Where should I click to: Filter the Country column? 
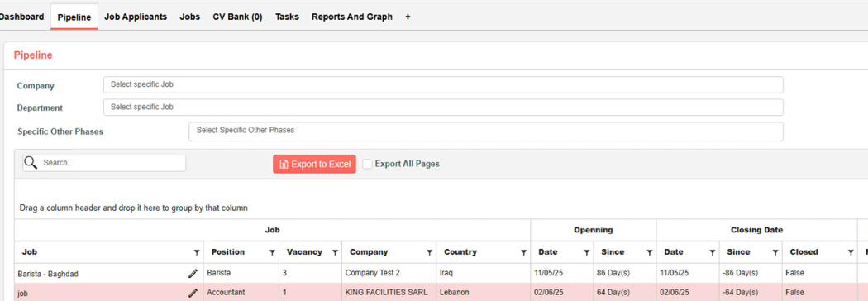(523, 252)
